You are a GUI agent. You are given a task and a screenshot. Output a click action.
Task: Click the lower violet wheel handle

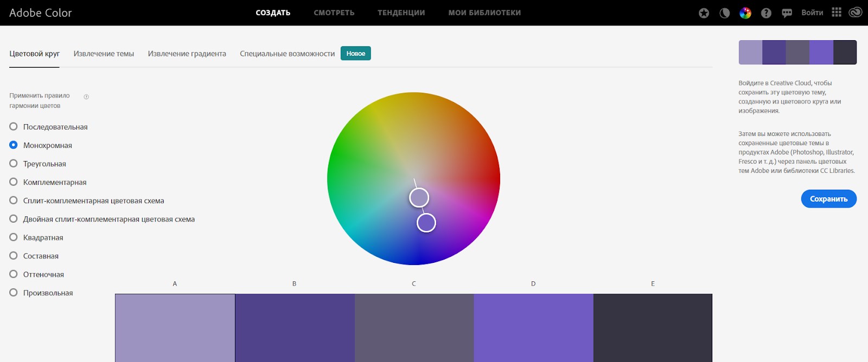coord(426,223)
